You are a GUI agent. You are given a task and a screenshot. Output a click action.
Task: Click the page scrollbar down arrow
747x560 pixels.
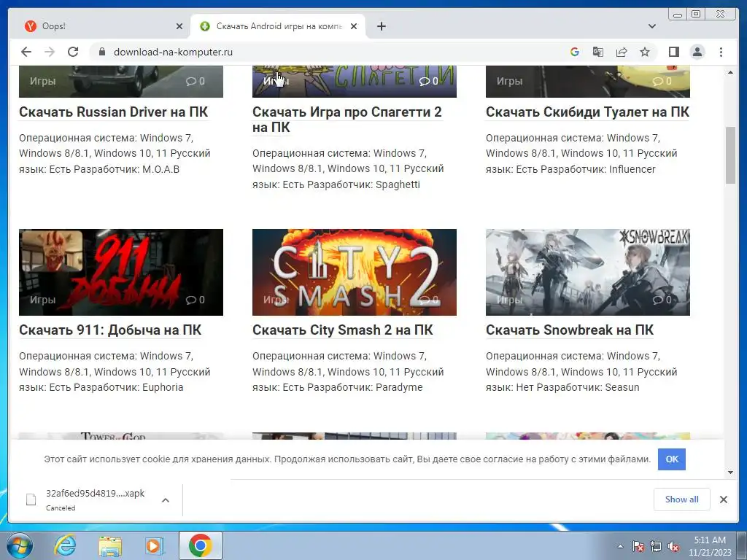coord(730,472)
